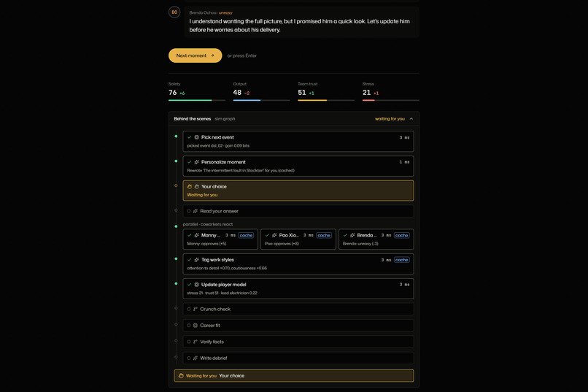The height and width of the screenshot is (392, 588).
Task: Click the green check on the Brenda card
Action: 345,235
